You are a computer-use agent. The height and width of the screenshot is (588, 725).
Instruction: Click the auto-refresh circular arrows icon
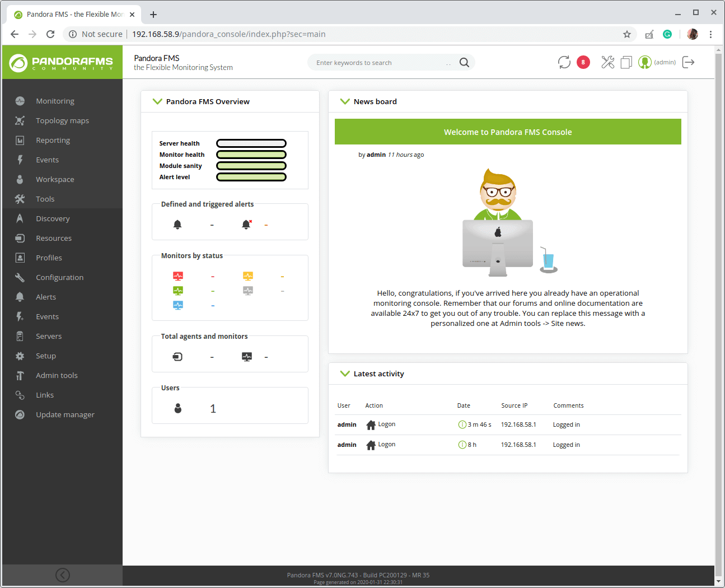click(564, 62)
